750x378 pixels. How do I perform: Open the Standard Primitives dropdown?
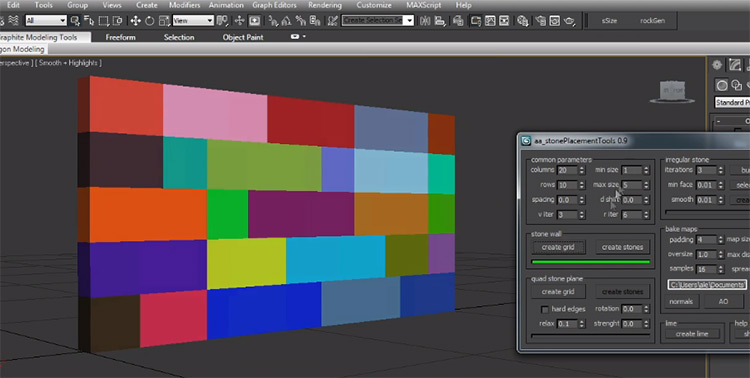pyautogui.click(x=732, y=102)
